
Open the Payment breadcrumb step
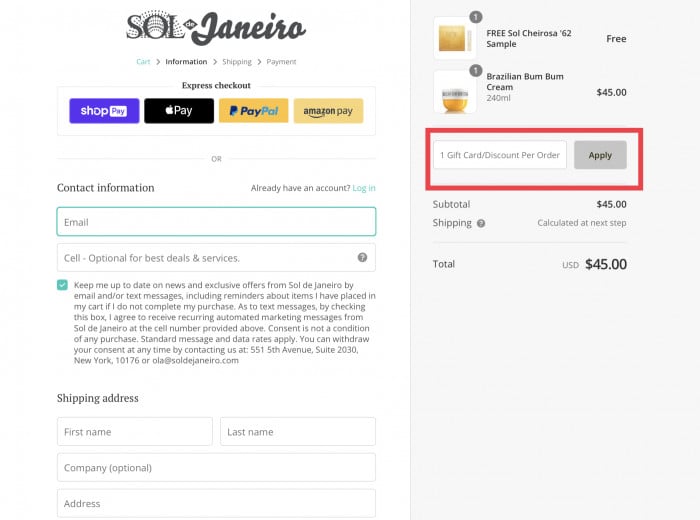click(x=281, y=62)
